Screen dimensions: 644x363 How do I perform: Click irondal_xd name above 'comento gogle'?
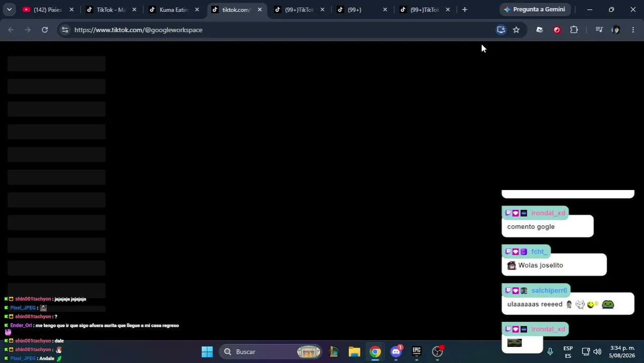[548, 213]
